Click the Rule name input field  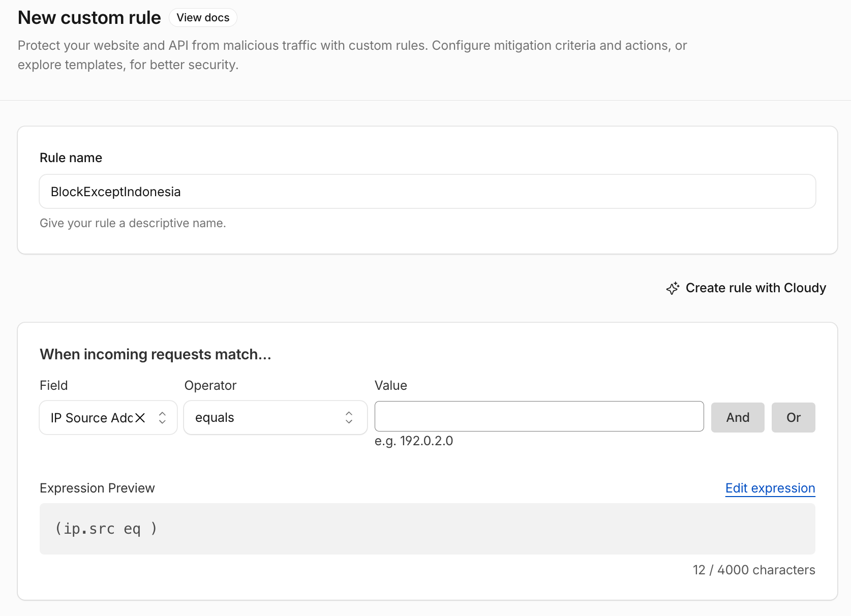(x=428, y=192)
